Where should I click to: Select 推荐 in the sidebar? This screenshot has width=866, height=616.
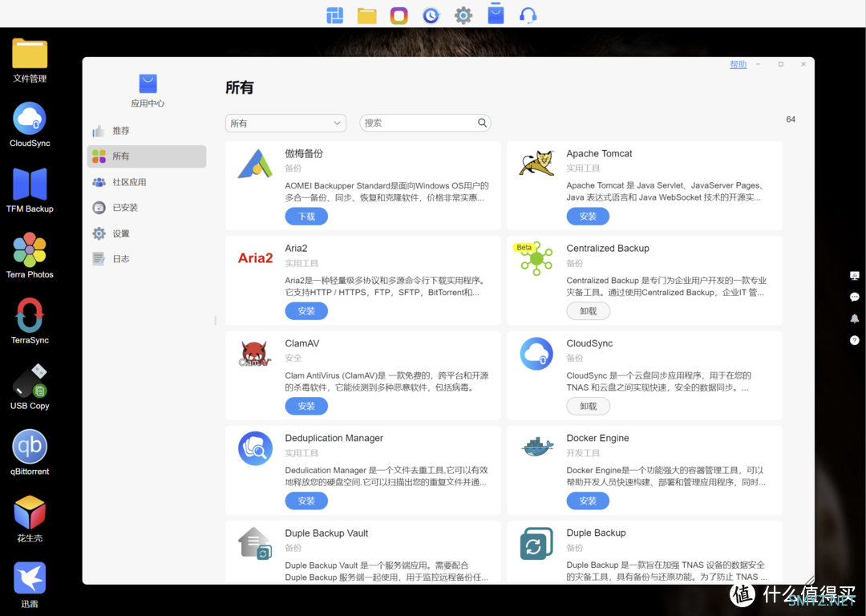pyautogui.click(x=147, y=131)
